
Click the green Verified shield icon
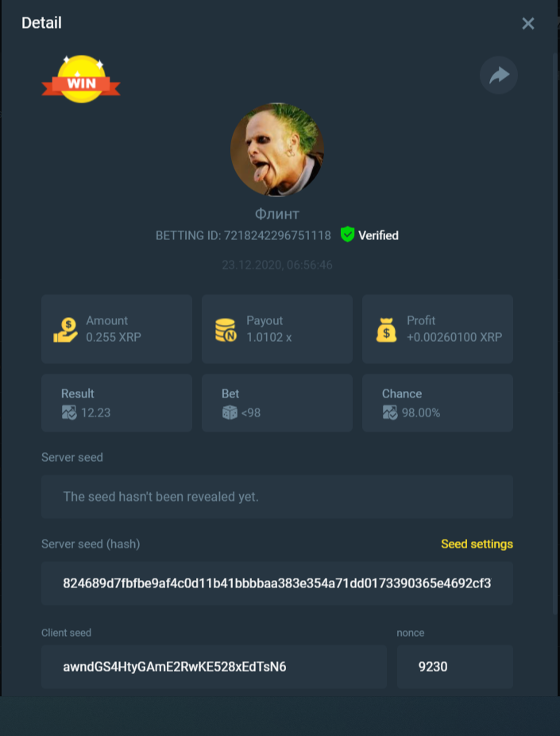347,234
